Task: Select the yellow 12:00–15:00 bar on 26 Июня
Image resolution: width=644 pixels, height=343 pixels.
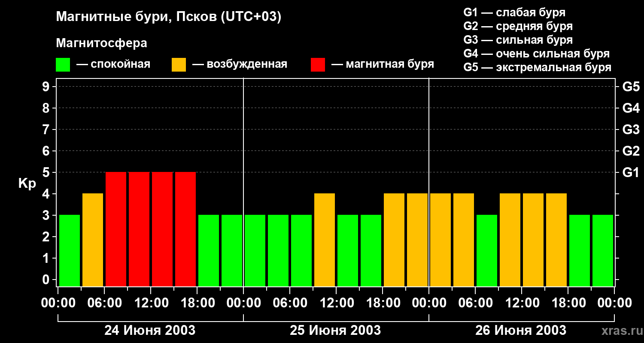Action: click(x=533, y=240)
